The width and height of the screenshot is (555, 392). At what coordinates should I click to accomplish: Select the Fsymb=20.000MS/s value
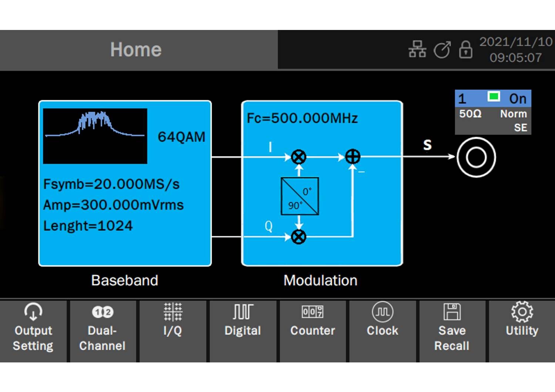point(111,184)
